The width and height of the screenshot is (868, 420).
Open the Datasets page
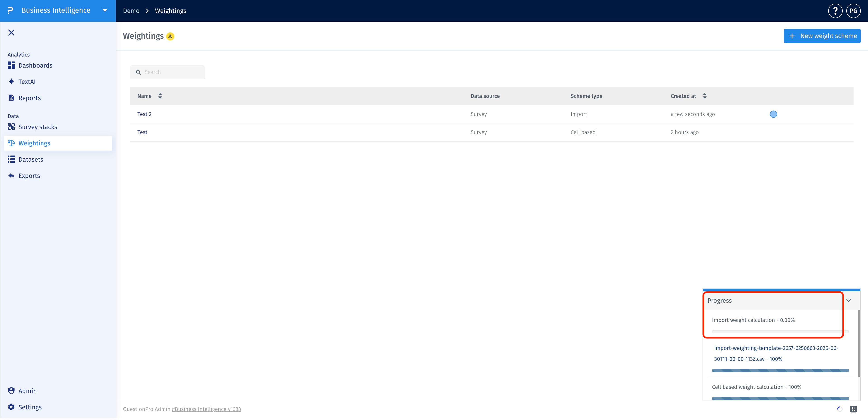click(x=31, y=159)
